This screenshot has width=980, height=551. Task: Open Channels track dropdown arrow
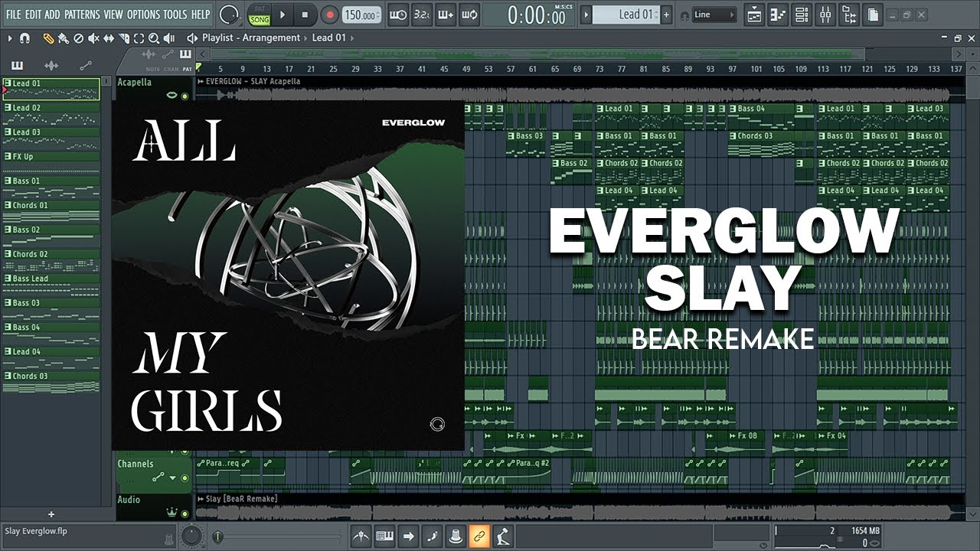pos(173,478)
